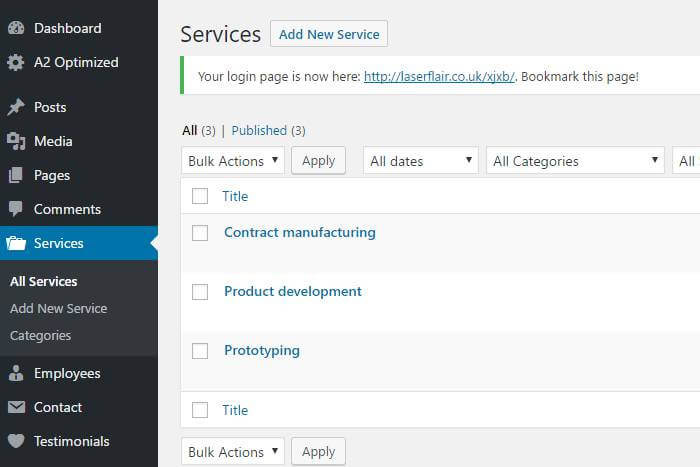This screenshot has width=700, height=467.
Task: Expand the All dates filter dropdown
Action: click(x=420, y=161)
